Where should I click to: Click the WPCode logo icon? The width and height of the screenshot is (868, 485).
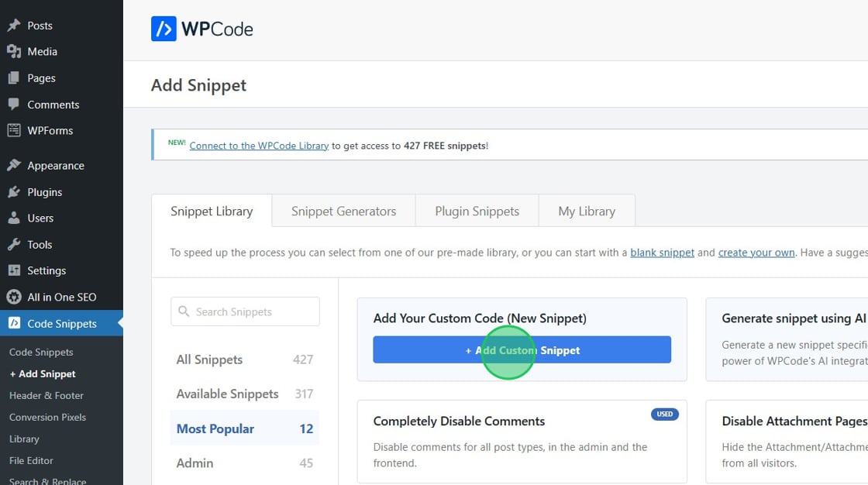click(164, 29)
